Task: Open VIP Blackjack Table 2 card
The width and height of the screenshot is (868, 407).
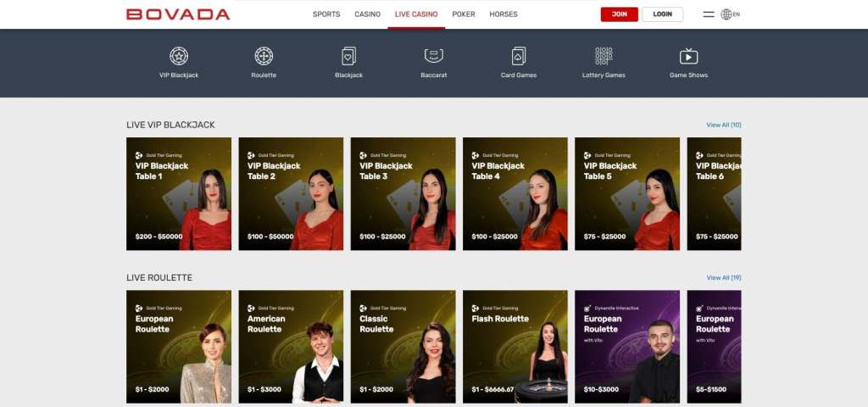Action: pos(291,194)
